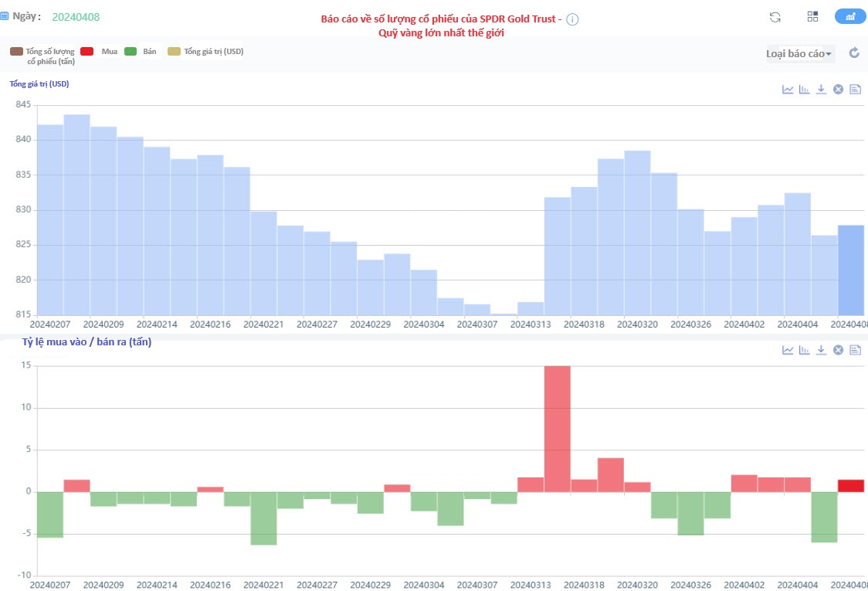
Task: Download the top chart as image
Action: [x=821, y=89]
